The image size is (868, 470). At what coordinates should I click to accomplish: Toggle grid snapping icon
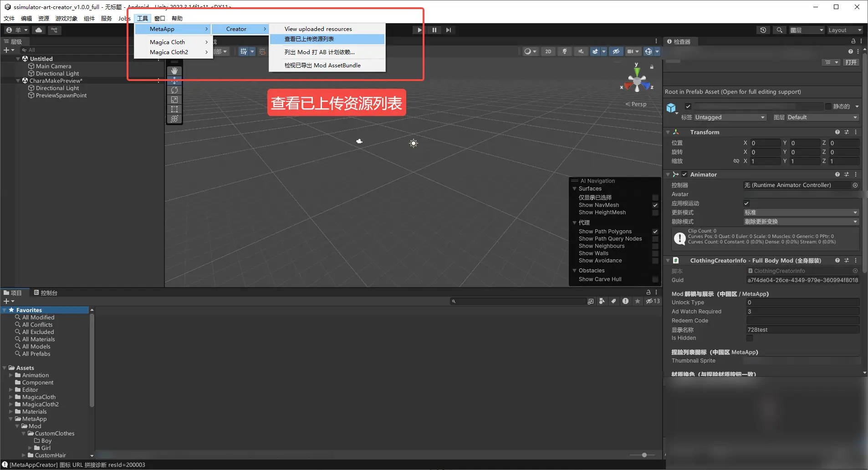(262, 51)
